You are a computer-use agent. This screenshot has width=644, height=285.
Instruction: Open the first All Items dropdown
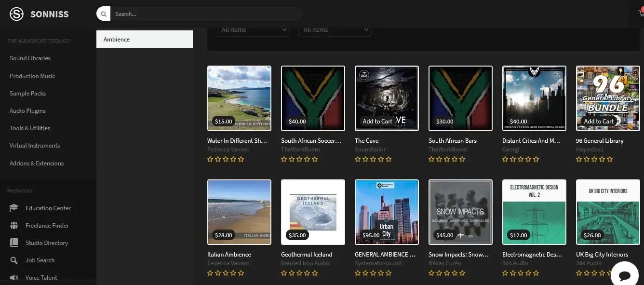point(253,29)
